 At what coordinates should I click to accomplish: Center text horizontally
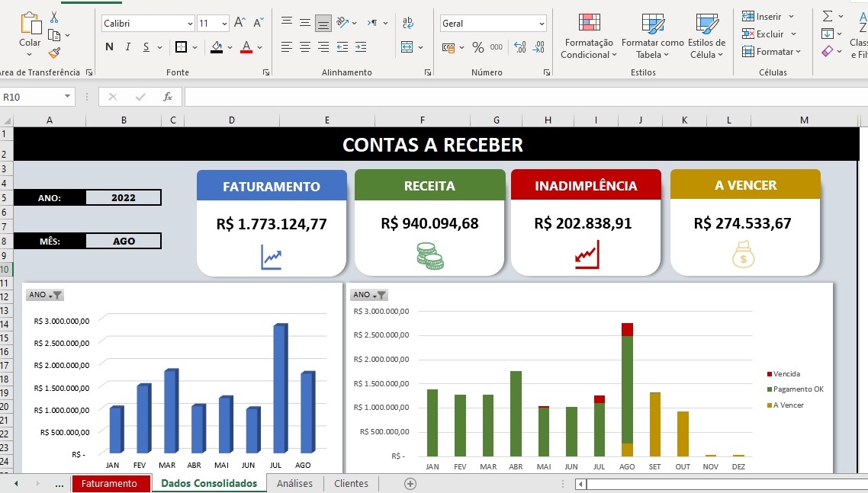(305, 47)
